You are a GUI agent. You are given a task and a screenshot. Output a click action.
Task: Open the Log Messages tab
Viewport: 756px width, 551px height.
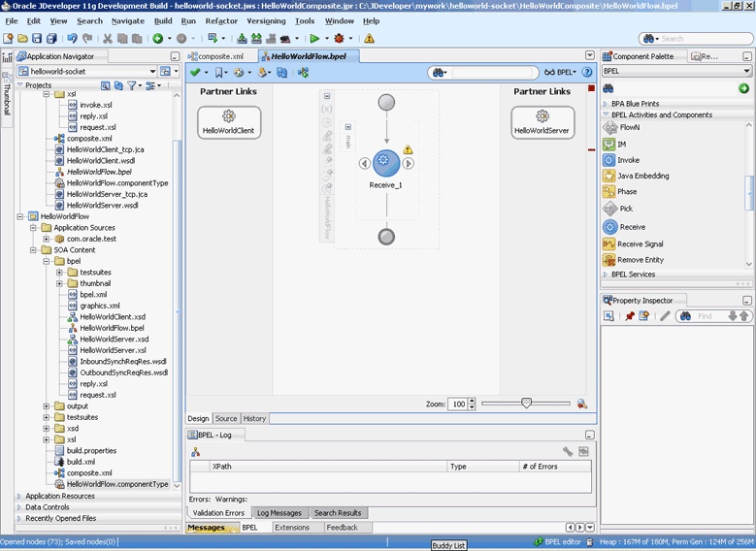pos(279,512)
